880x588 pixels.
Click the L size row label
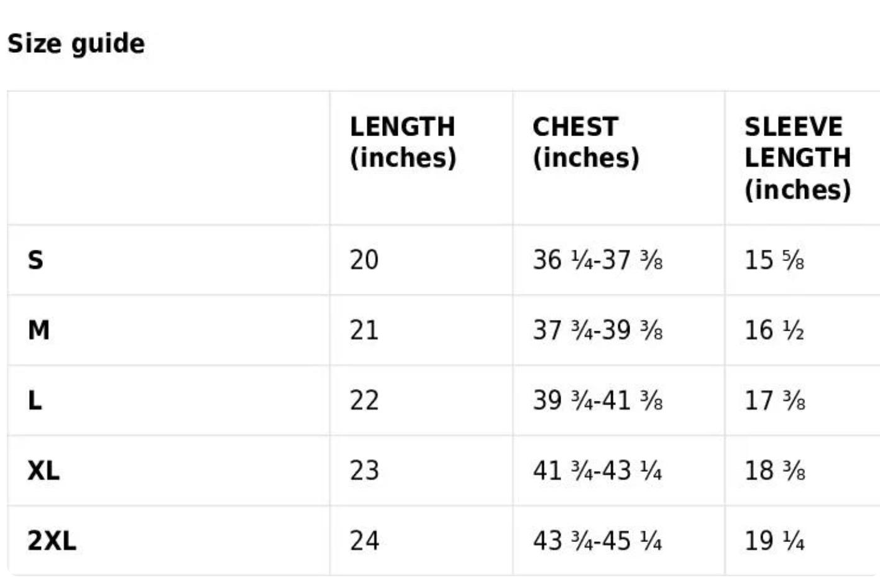tap(35, 400)
